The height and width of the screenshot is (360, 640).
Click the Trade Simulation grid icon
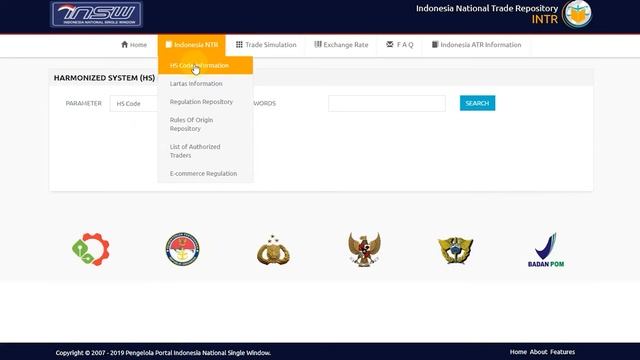tap(239, 44)
